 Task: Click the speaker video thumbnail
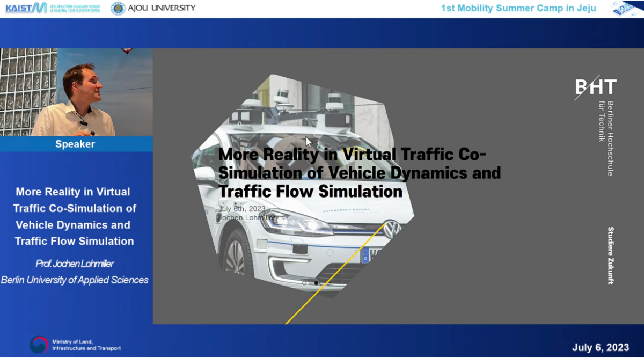(x=76, y=92)
